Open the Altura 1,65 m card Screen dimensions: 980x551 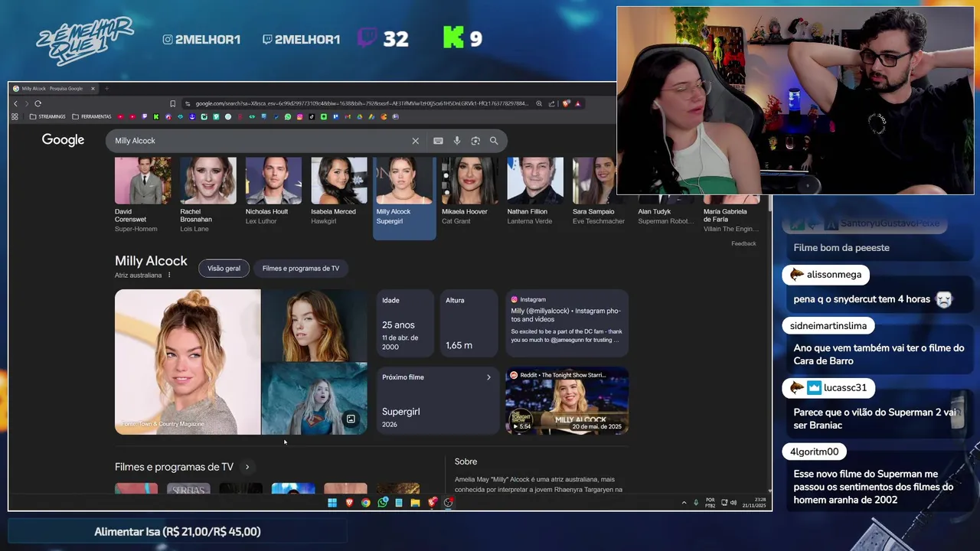coord(469,323)
